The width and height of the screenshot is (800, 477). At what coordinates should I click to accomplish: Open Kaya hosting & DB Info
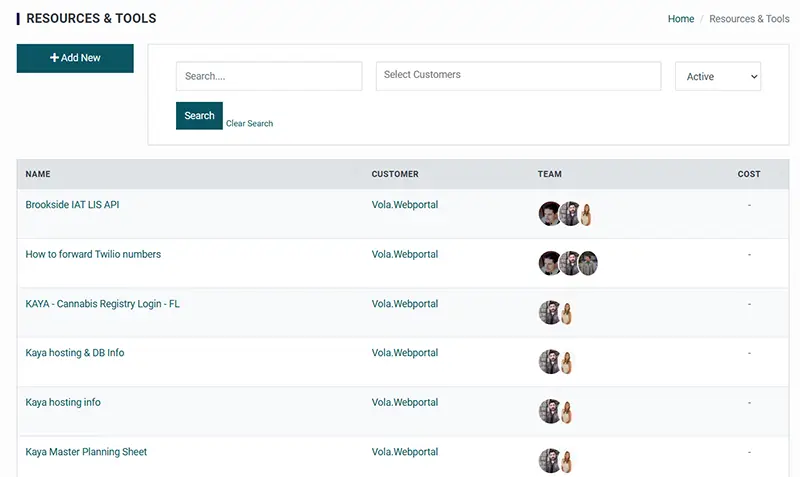coord(75,353)
